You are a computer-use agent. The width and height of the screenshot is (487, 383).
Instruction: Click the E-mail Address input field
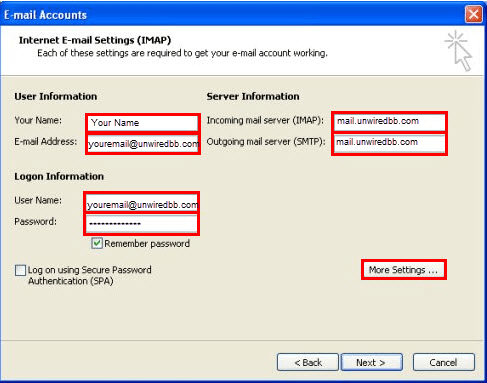[143, 144]
